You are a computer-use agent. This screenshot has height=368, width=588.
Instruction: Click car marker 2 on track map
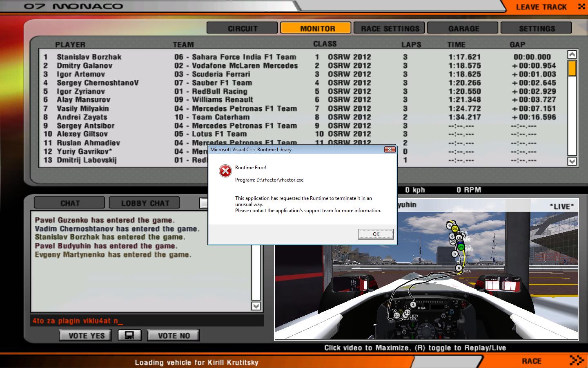(x=413, y=305)
